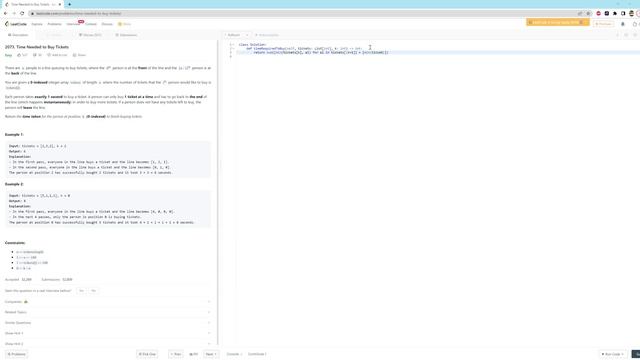Go to previous problem with Prev
640x360 pixels.
176,354
